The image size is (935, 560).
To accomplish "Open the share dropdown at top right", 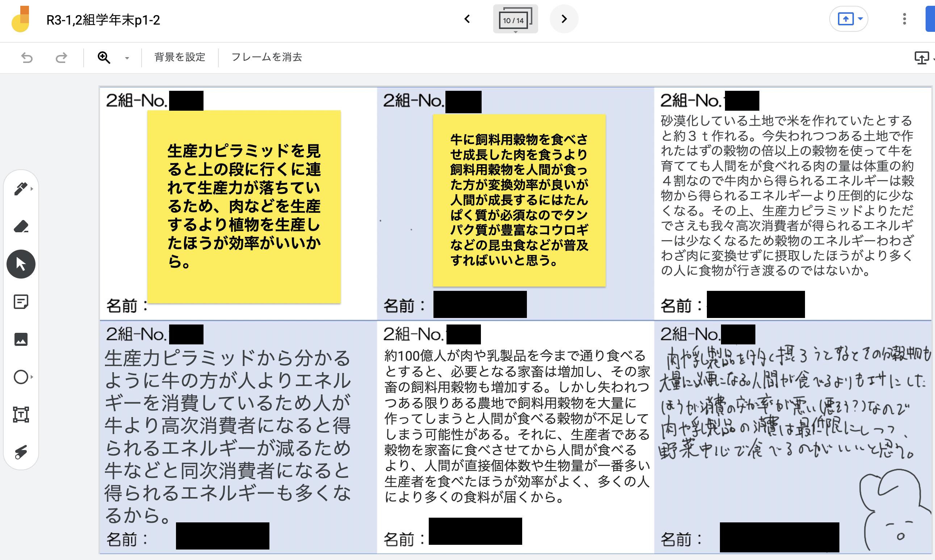I will (848, 19).
